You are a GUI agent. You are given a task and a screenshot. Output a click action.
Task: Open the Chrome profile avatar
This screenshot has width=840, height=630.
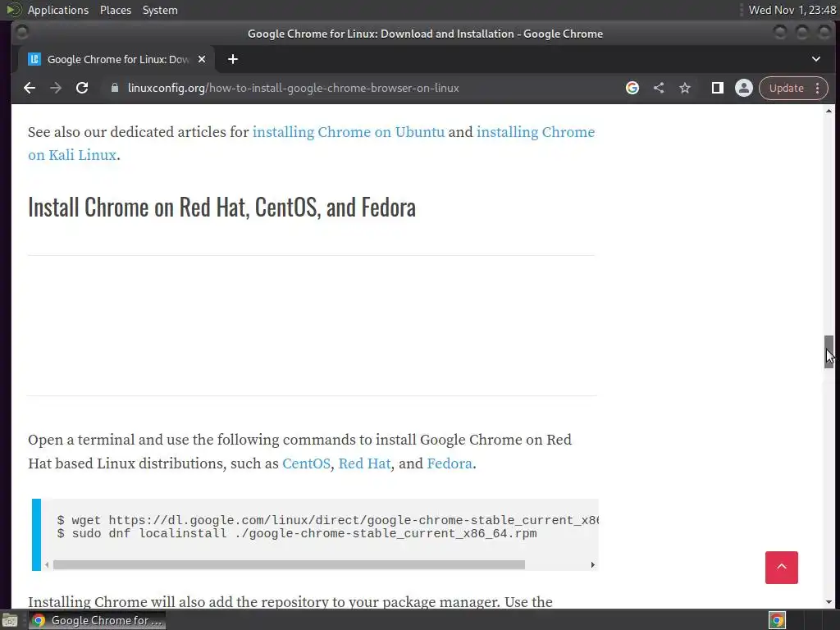click(743, 88)
